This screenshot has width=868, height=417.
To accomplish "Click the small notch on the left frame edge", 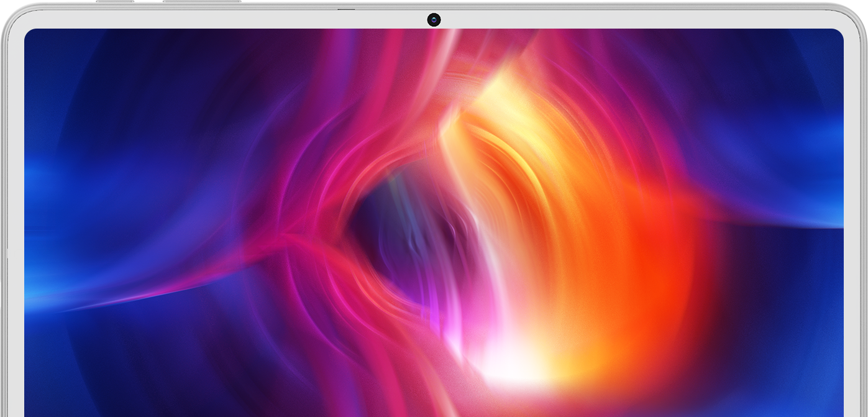I will click(7, 254).
